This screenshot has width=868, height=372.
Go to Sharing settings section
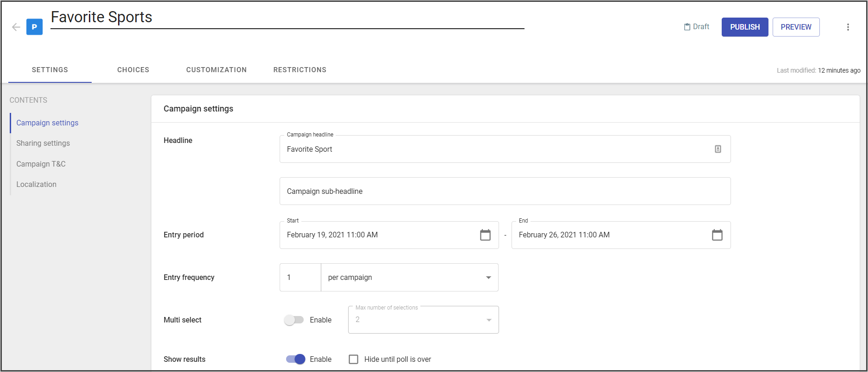(43, 143)
